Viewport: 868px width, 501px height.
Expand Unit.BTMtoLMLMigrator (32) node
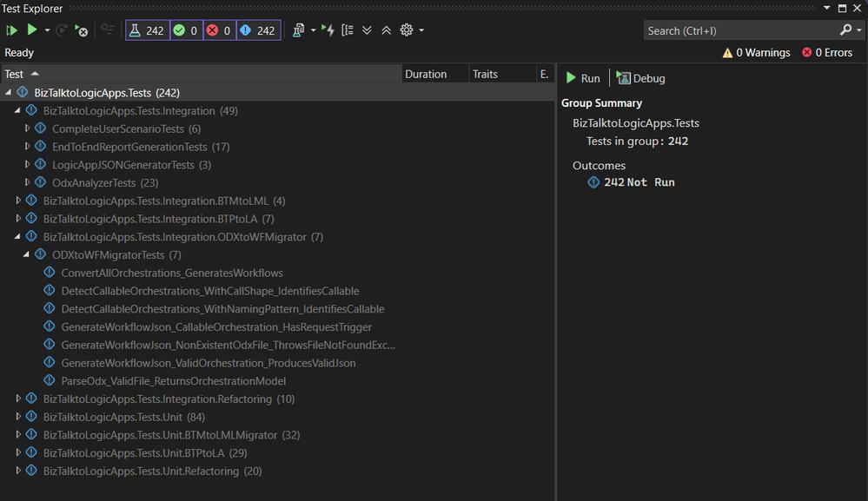(17, 435)
